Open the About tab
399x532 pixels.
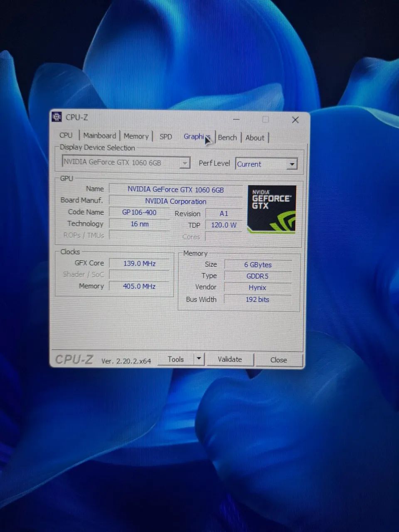point(255,138)
